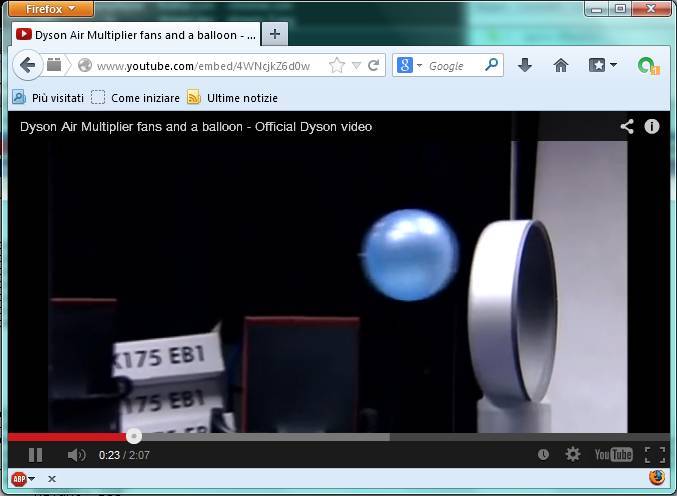Open the Downloads panel
Image resolution: width=677 pixels, height=496 pixels.
click(525, 66)
